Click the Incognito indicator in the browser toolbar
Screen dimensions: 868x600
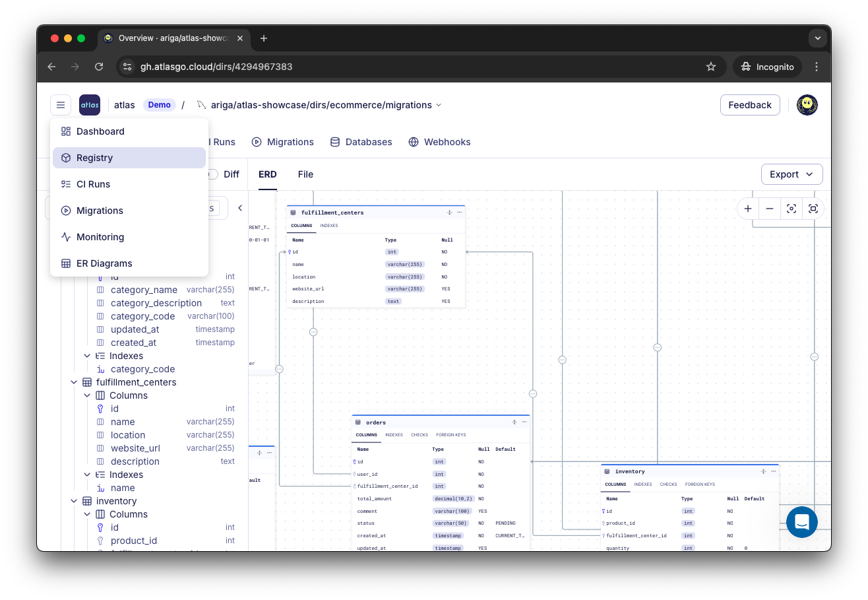click(x=767, y=66)
